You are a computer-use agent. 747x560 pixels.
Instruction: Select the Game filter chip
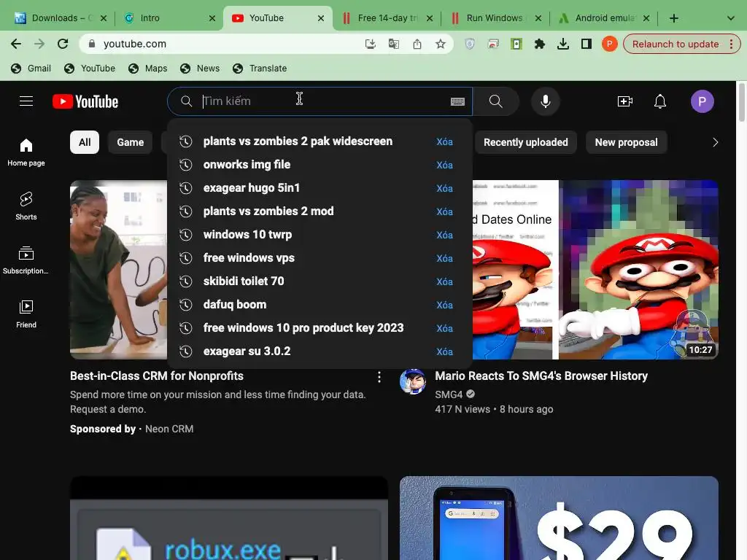pyautogui.click(x=131, y=142)
